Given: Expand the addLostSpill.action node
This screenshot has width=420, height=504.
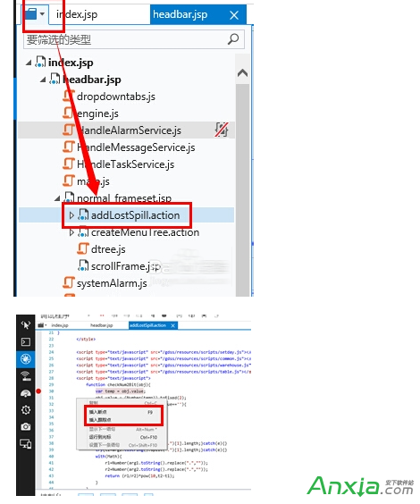Looking at the screenshot, I should click(71, 215).
